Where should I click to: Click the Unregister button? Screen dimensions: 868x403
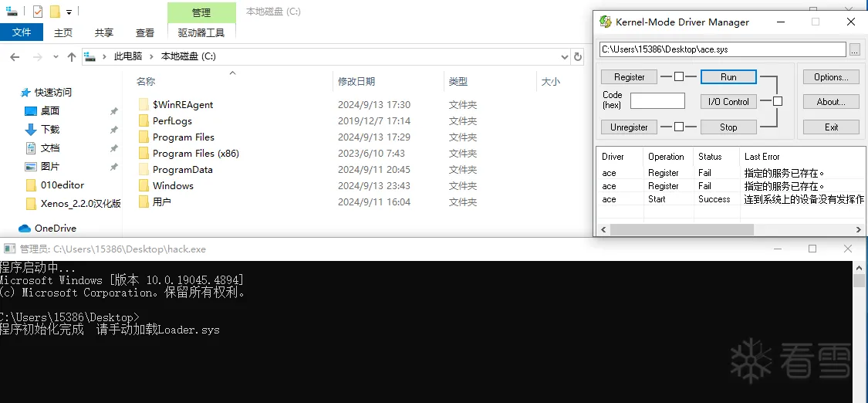tap(629, 127)
